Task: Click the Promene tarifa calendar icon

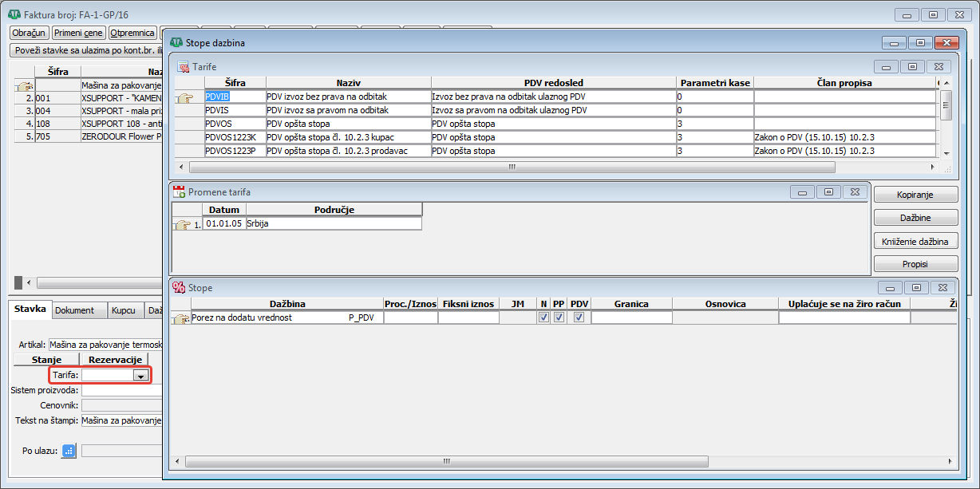Action: click(180, 191)
